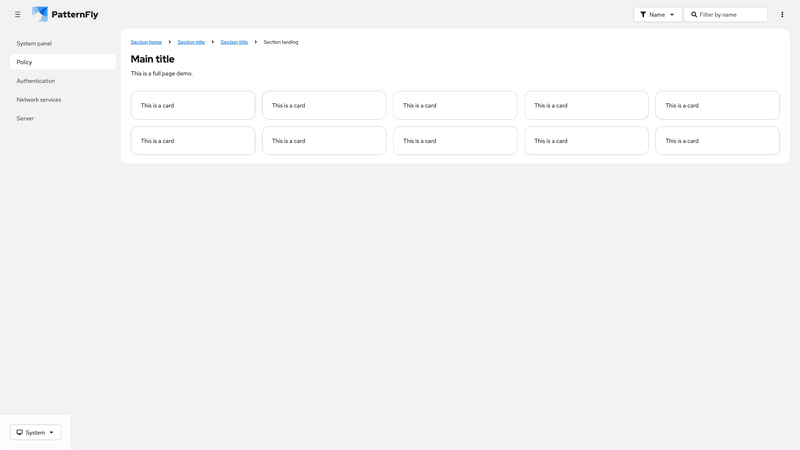Select Server in sidebar navigation

[x=25, y=119]
